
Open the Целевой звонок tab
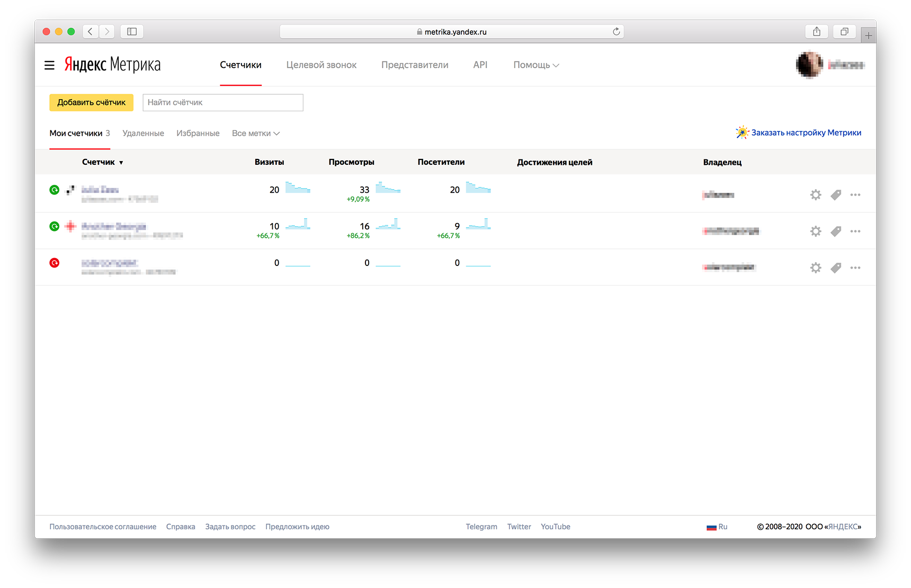click(x=321, y=65)
